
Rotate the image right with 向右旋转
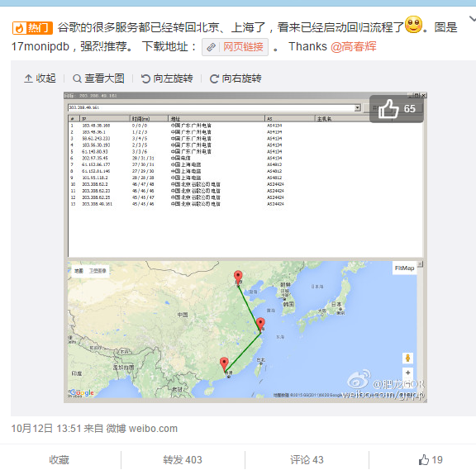tap(236, 78)
